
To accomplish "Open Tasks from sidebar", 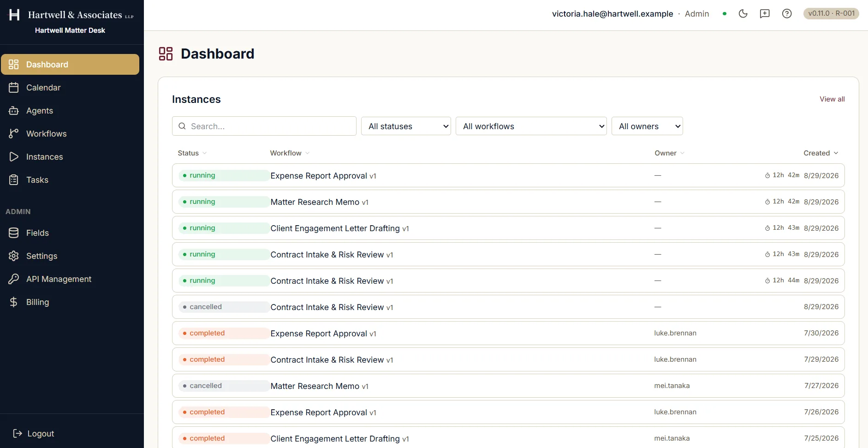I will 70,179.
